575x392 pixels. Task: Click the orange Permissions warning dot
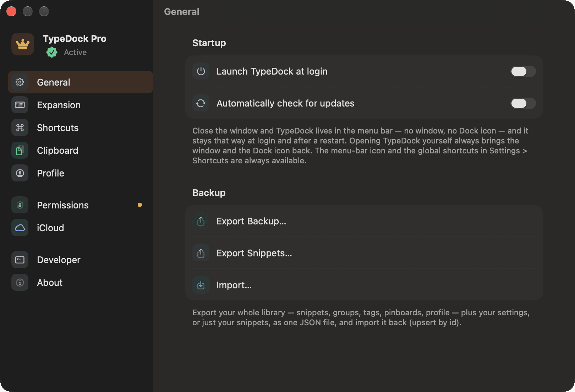click(x=140, y=205)
